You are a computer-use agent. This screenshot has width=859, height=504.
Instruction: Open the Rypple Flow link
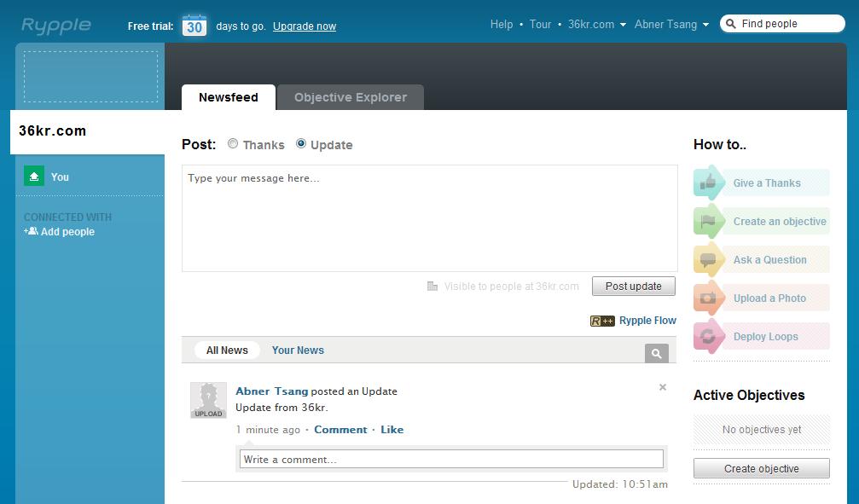point(647,321)
